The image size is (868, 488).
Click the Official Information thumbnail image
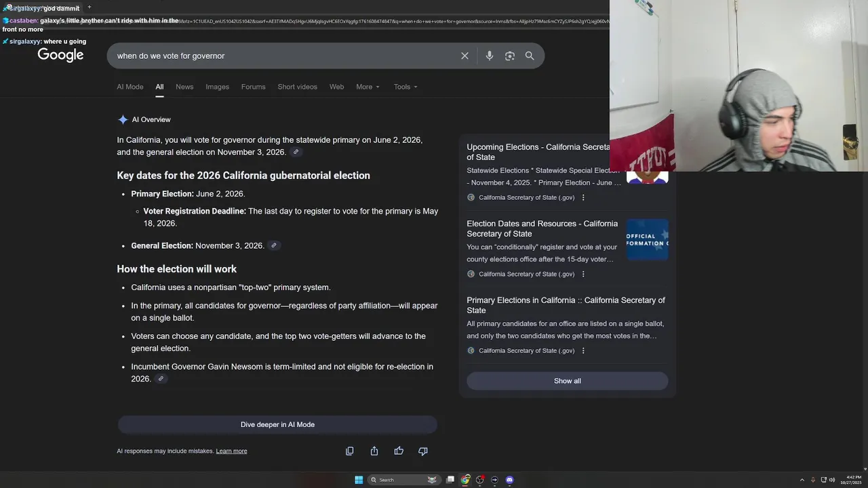tap(647, 239)
